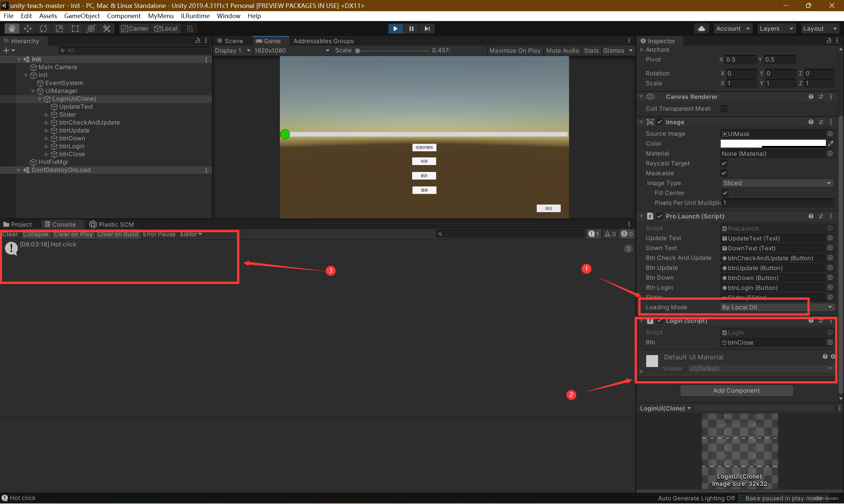Expand the Init tree item in Hierarchy
This screenshot has height=504, width=844.
[x=18, y=59]
